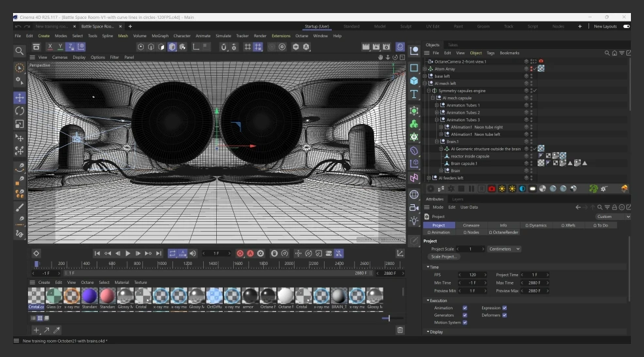Click the Scale Project... button

pyautogui.click(x=444, y=256)
